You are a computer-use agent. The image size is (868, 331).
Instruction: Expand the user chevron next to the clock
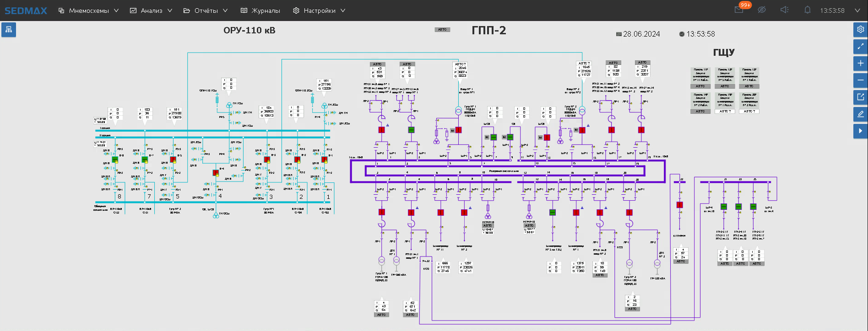coord(857,11)
